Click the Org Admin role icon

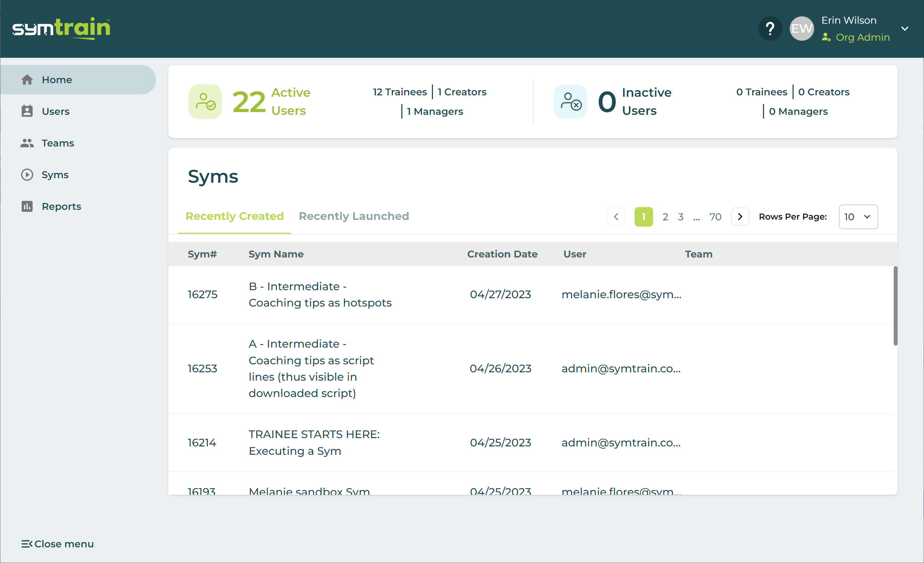click(826, 37)
